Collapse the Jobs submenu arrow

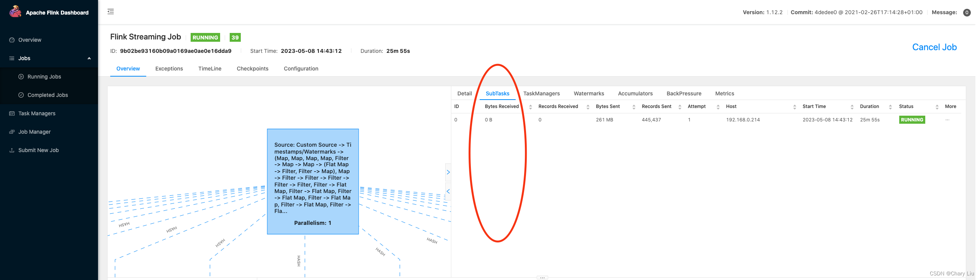[x=89, y=58]
